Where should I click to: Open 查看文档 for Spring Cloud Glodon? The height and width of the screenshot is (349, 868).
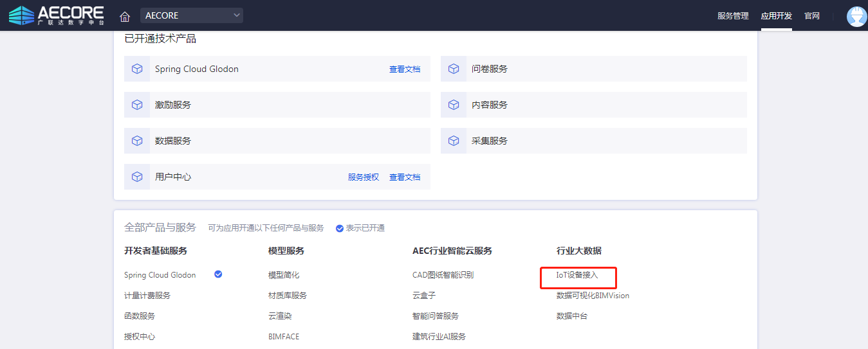[405, 69]
